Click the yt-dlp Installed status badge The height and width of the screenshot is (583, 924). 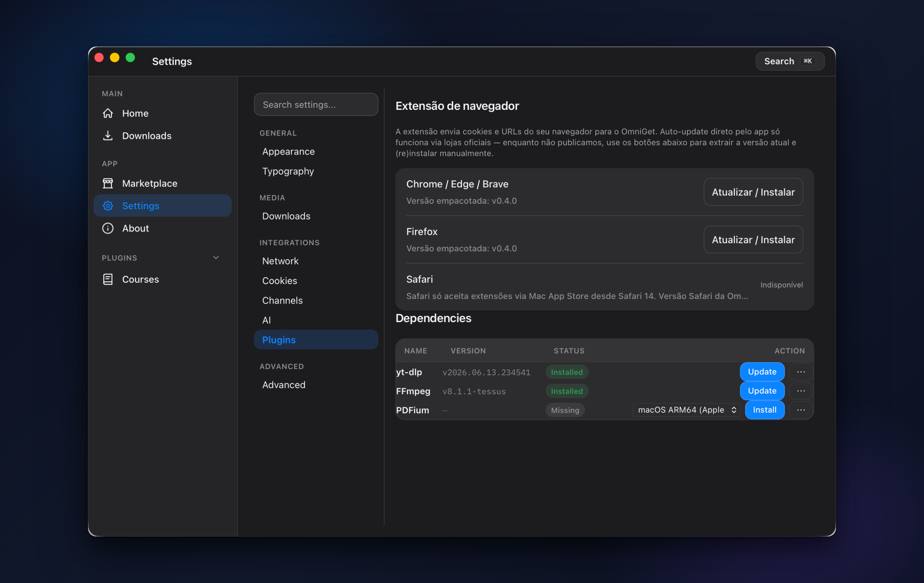(x=567, y=372)
